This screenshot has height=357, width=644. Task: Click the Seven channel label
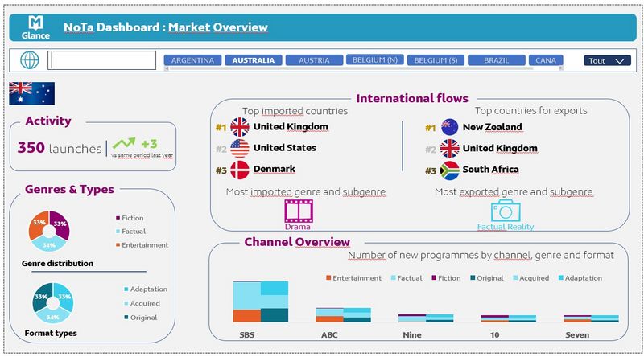577,334
